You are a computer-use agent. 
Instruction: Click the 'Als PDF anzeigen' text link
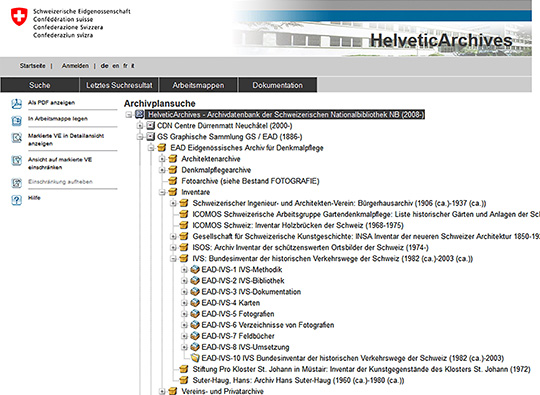pyautogui.click(x=51, y=103)
